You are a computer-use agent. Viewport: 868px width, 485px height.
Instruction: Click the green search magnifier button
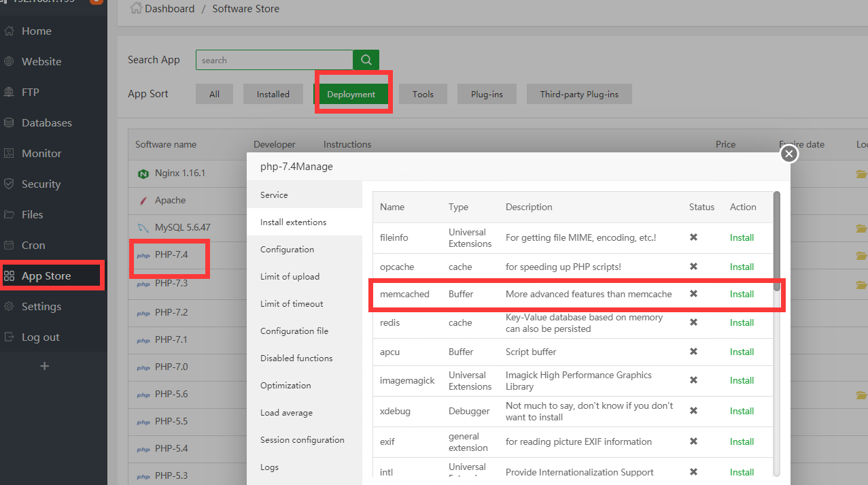[x=366, y=60]
